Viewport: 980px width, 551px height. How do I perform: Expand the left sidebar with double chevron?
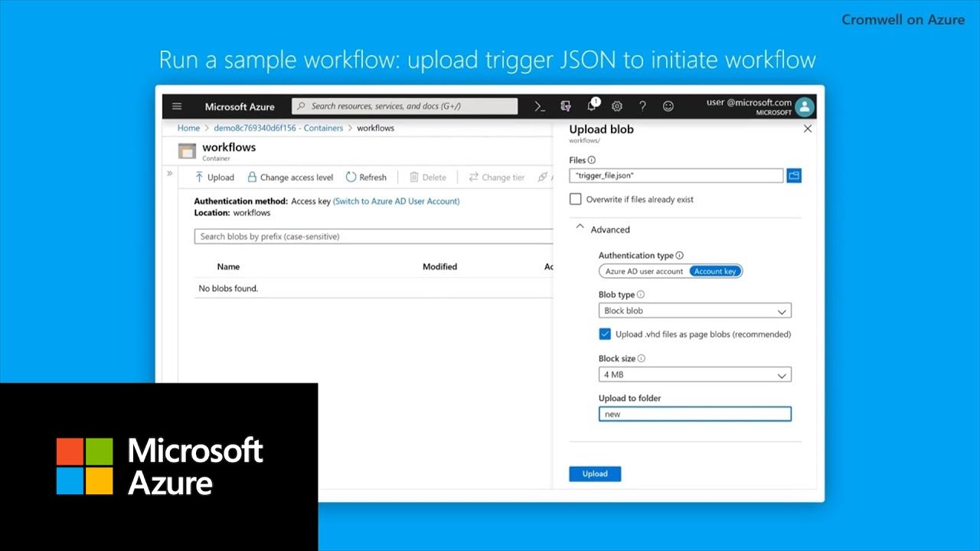[x=170, y=174]
